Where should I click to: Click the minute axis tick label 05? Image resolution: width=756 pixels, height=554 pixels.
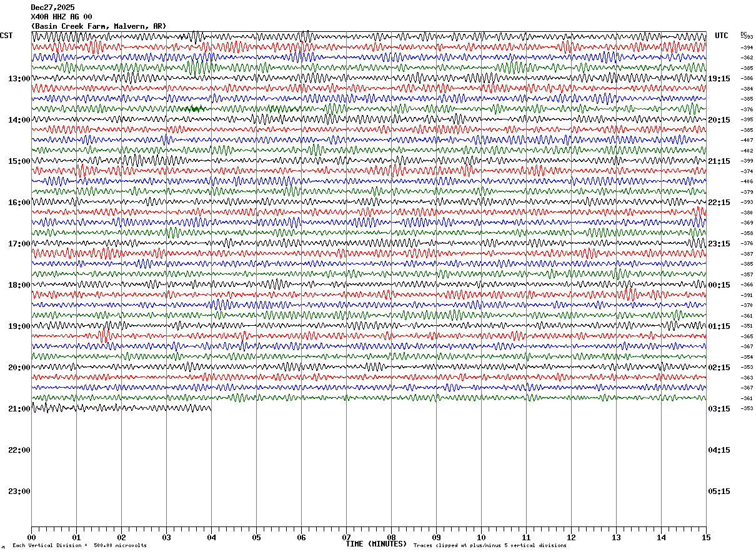coord(256,537)
